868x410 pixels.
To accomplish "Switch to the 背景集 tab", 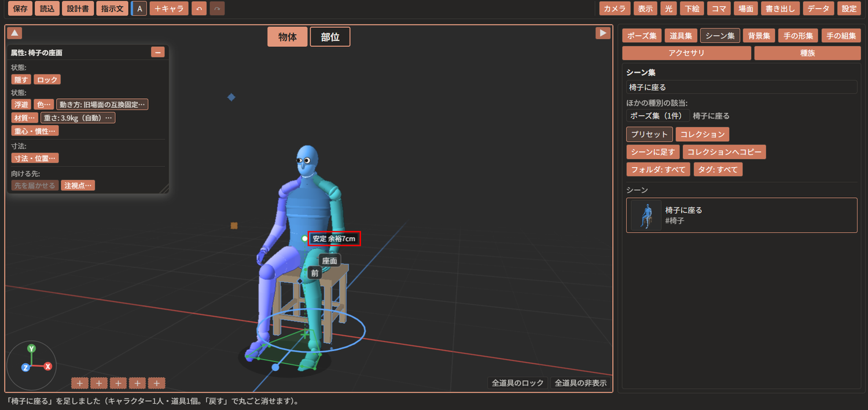I will tap(759, 36).
